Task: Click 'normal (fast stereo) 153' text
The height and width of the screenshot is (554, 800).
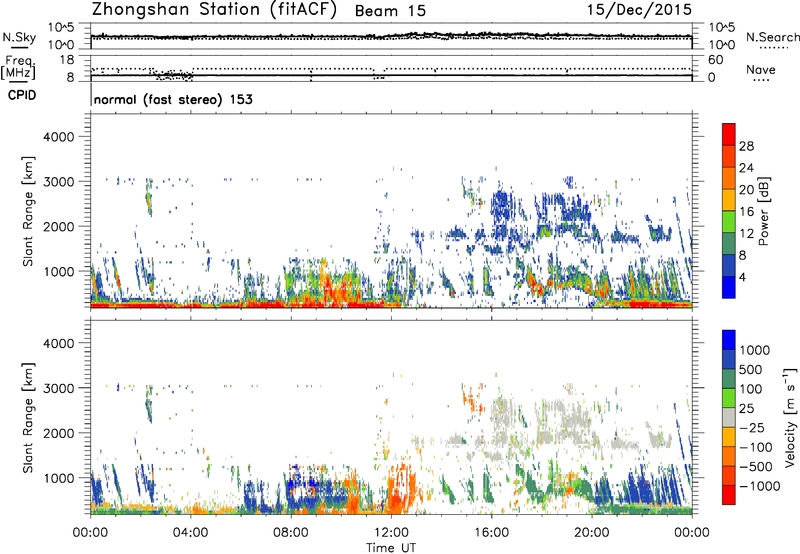Action: (x=173, y=99)
